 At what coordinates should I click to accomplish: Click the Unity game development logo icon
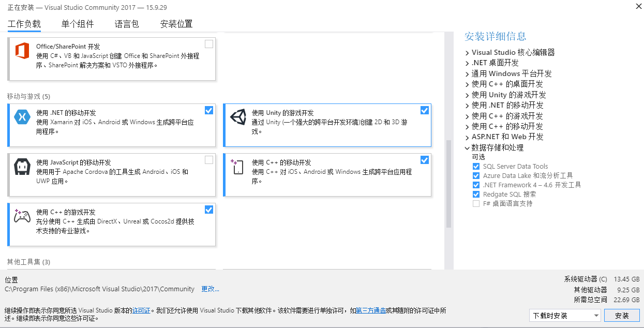coord(238,117)
